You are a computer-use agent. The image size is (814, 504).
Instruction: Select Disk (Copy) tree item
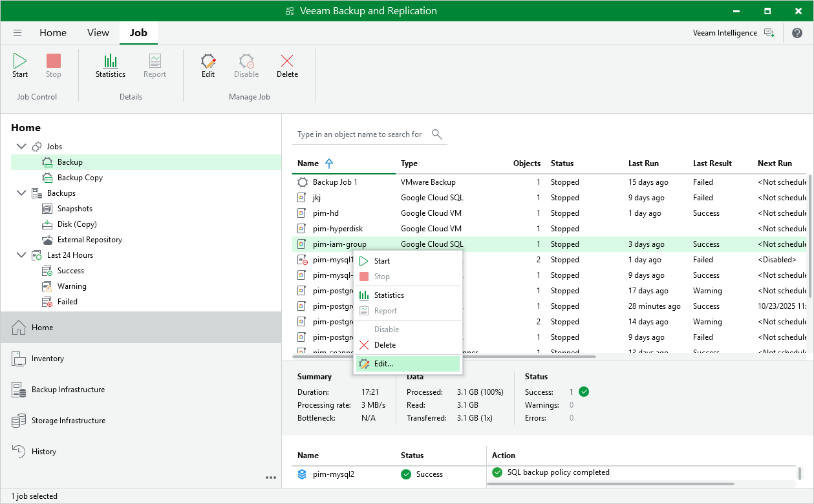(77, 224)
